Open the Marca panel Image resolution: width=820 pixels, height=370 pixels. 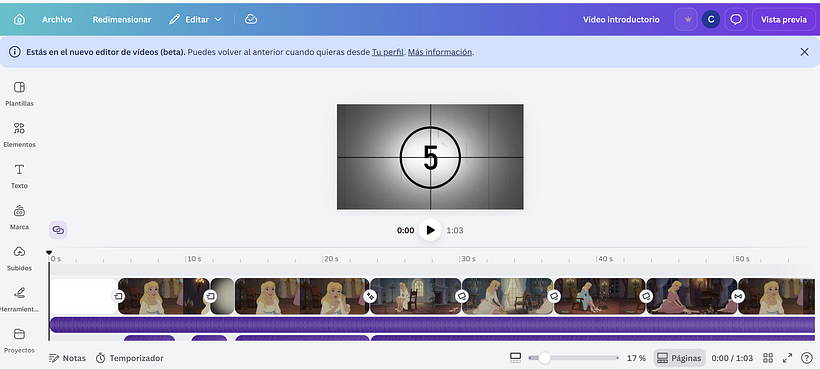coord(19,217)
